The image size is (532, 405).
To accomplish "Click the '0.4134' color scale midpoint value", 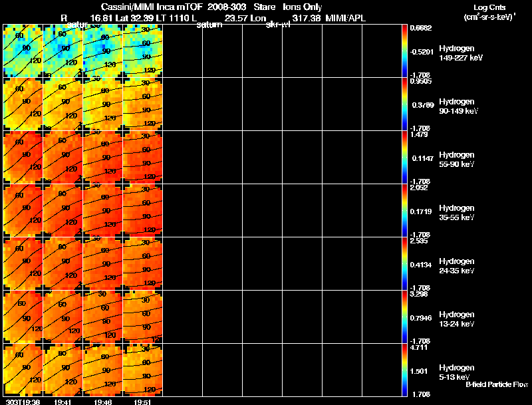I will pos(421,265).
